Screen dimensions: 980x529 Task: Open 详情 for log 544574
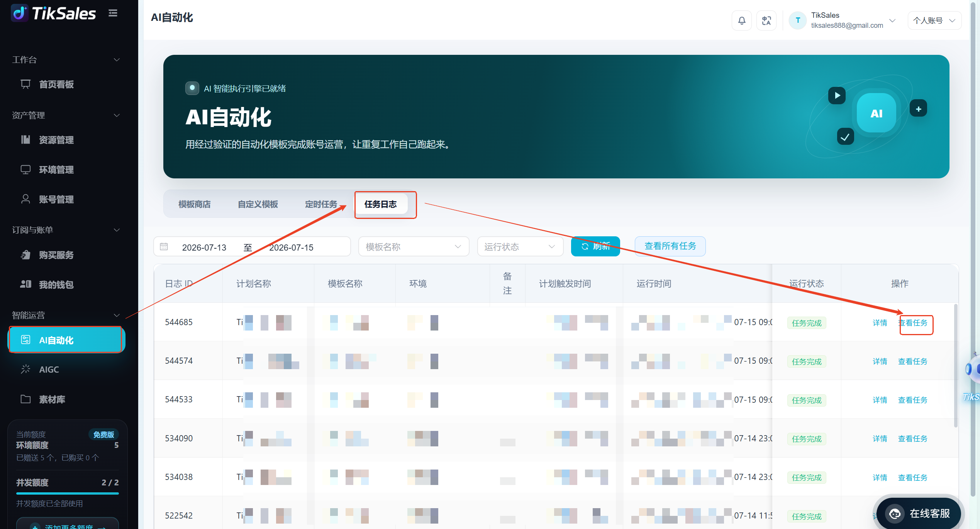880,361
